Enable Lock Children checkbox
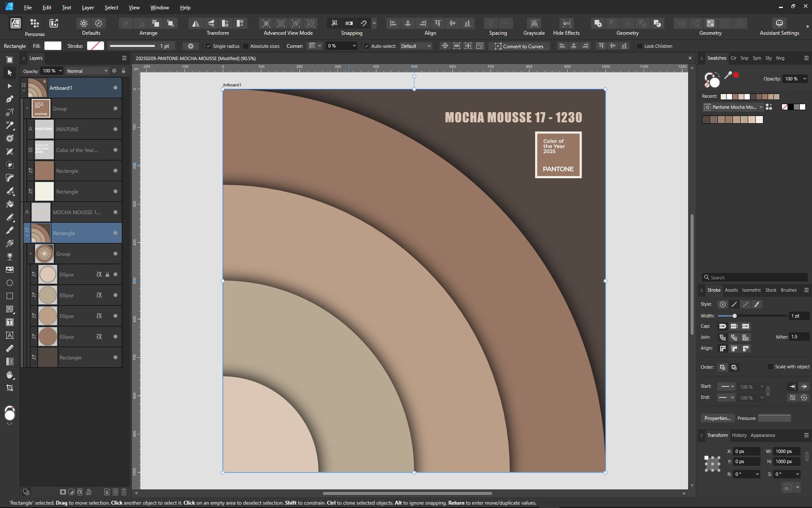 pos(639,46)
